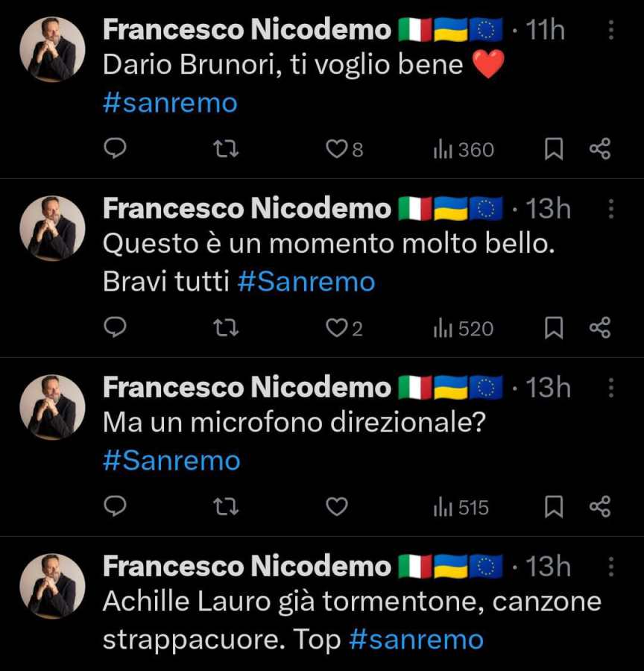Open more options on Dario Brunori tweet
644x671 pixels.
[610, 31]
